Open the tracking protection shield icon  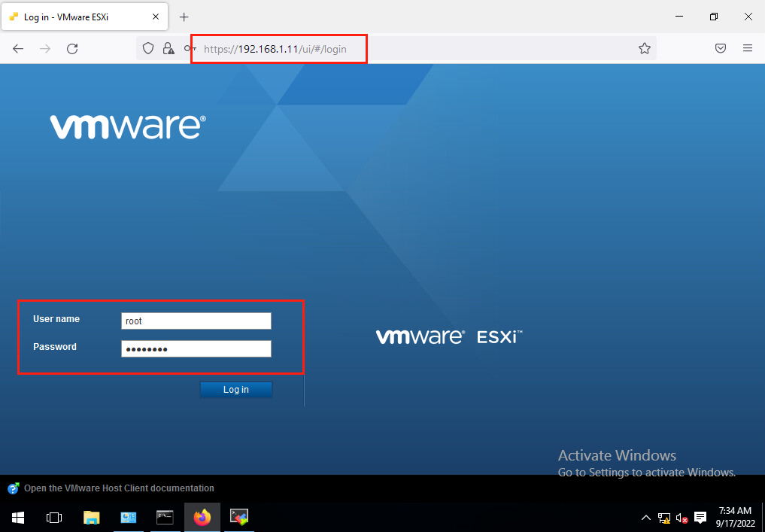pos(148,48)
